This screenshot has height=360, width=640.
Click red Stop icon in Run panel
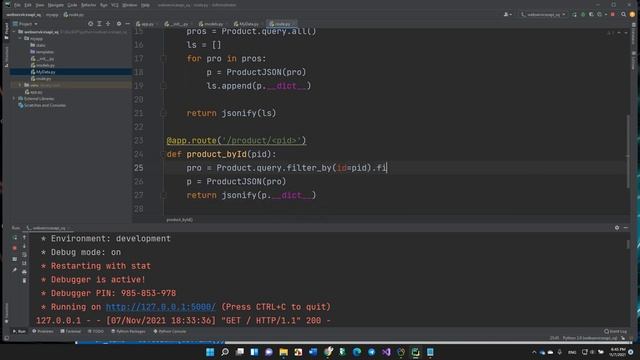[15, 248]
